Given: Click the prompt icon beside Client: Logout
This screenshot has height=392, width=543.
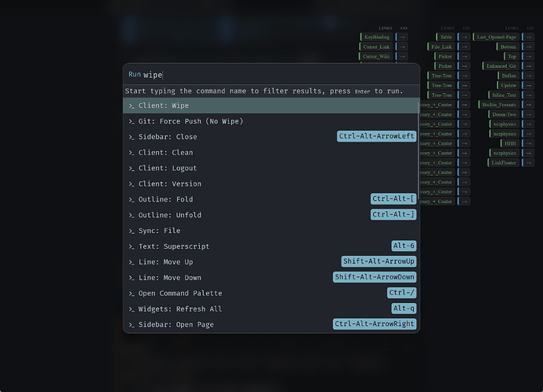Looking at the screenshot, I should click(131, 168).
